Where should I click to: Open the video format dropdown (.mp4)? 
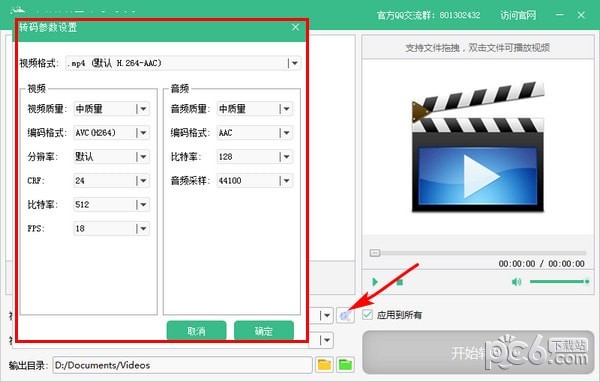183,63
